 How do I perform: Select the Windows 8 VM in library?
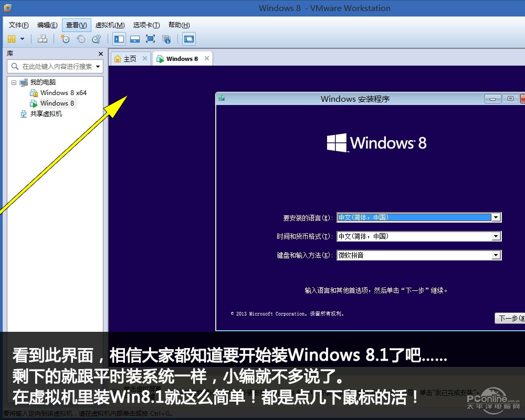coord(57,103)
